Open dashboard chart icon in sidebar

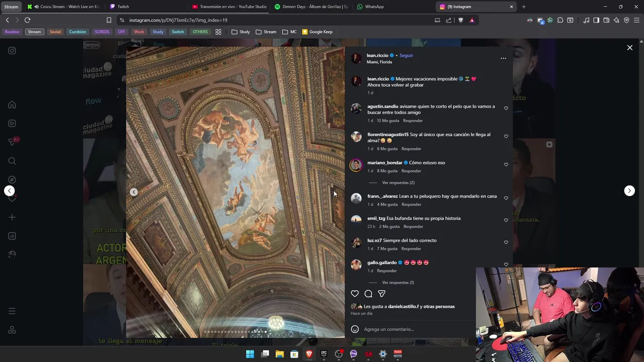pyautogui.click(x=12, y=236)
